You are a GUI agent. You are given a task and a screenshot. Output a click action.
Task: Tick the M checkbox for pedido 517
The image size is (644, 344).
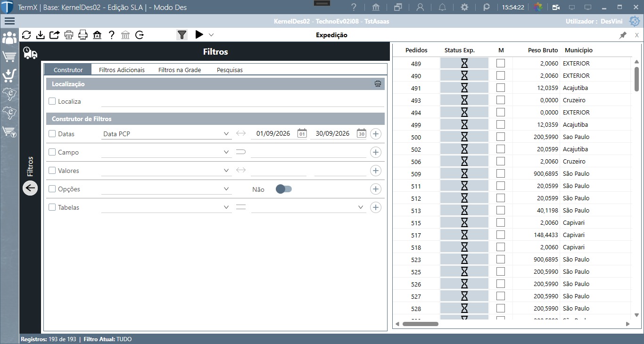[x=501, y=235]
